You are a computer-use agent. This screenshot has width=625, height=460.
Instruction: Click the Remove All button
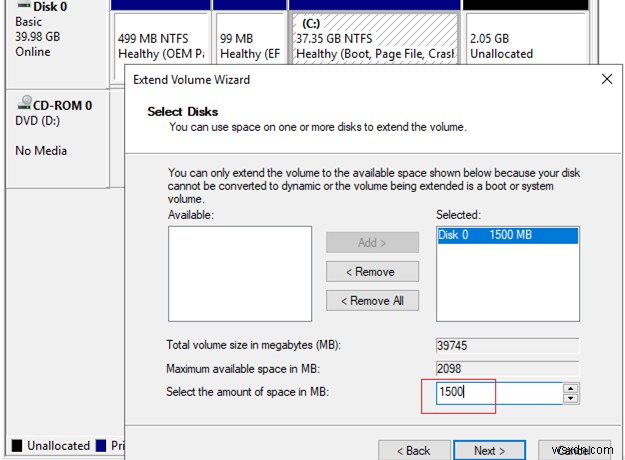(372, 301)
